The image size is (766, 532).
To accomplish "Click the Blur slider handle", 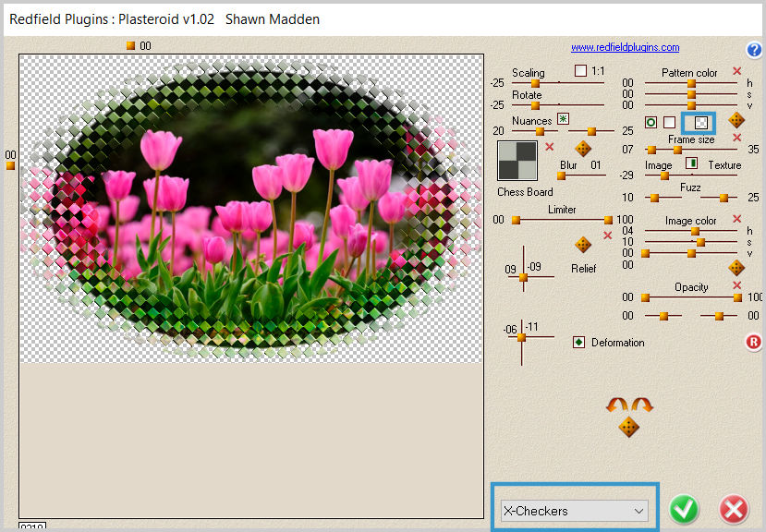I will click(561, 175).
